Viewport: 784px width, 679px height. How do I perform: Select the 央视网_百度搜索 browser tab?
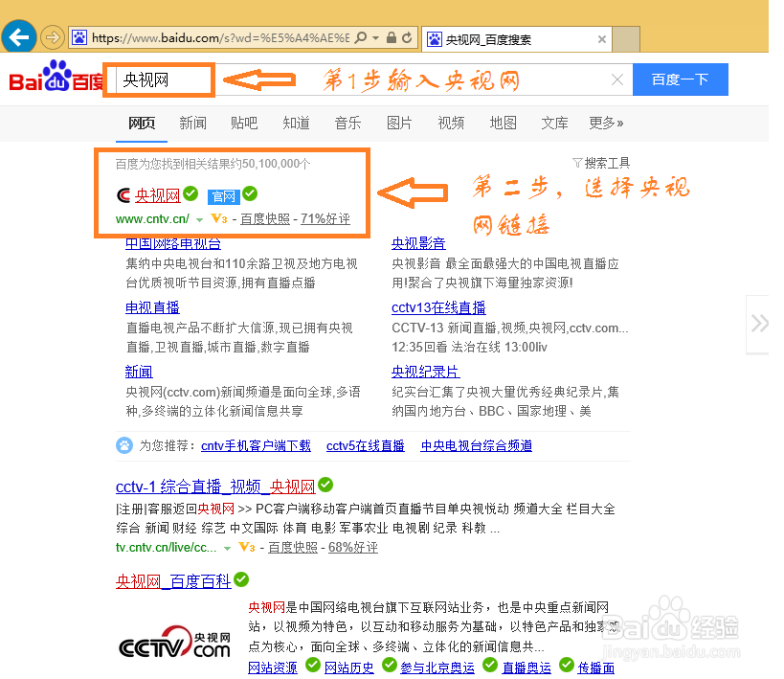(517, 39)
